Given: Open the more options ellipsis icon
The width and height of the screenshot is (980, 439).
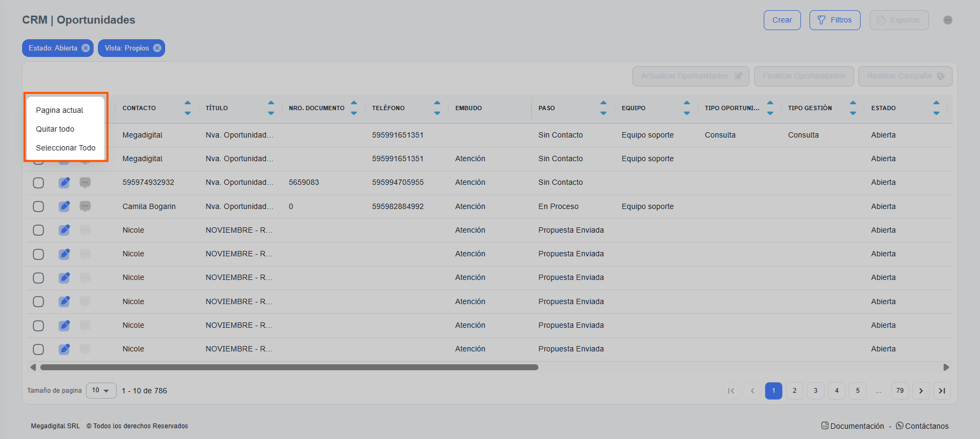Looking at the screenshot, I should click(x=948, y=20).
